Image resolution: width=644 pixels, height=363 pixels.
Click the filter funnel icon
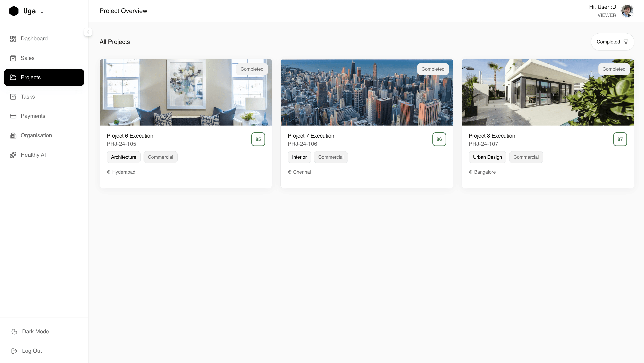(x=626, y=42)
